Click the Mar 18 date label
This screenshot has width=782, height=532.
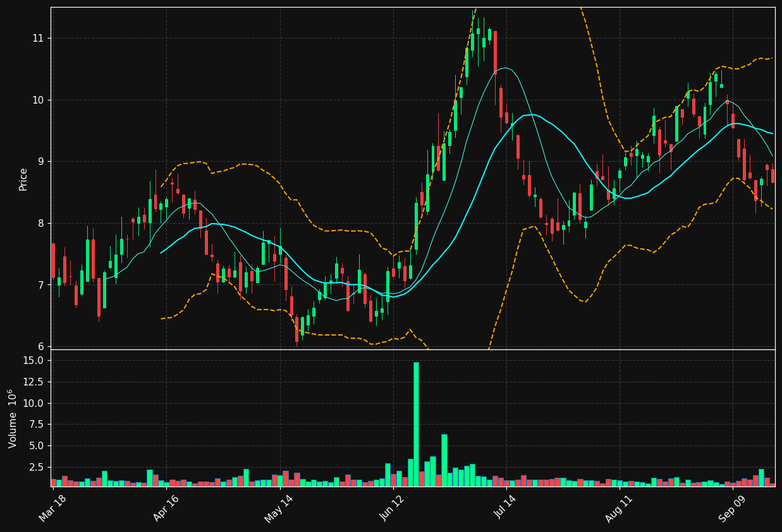pyautogui.click(x=52, y=509)
